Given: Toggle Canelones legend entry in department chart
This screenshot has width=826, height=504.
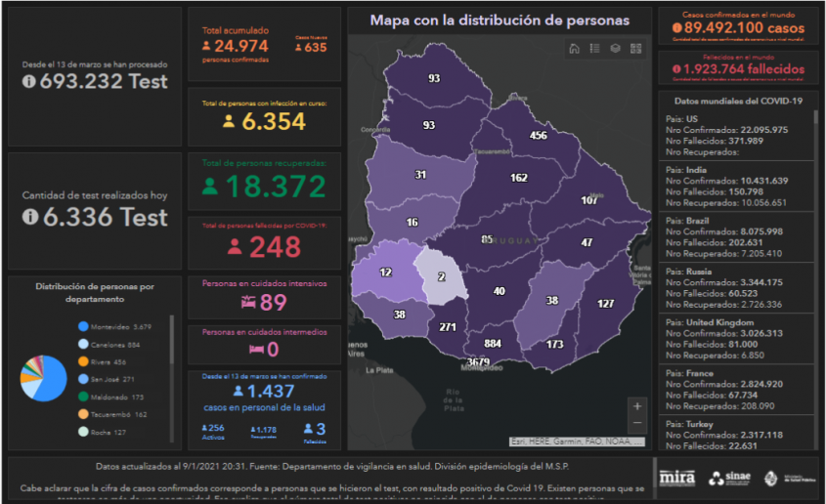Looking at the screenshot, I should (115, 344).
